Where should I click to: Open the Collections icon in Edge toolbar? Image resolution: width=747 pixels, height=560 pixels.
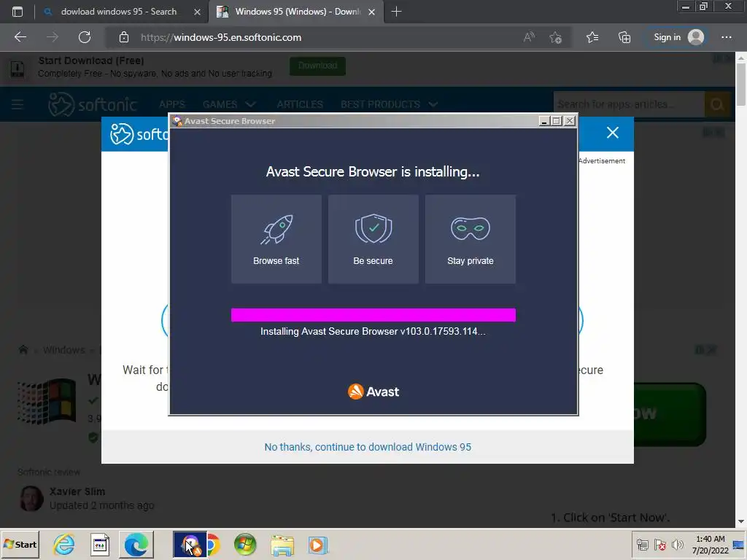(624, 37)
